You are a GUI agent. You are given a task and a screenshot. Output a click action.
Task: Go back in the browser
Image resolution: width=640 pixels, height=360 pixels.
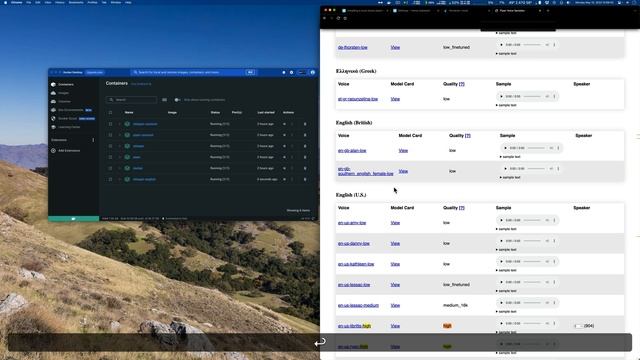coord(324,18)
